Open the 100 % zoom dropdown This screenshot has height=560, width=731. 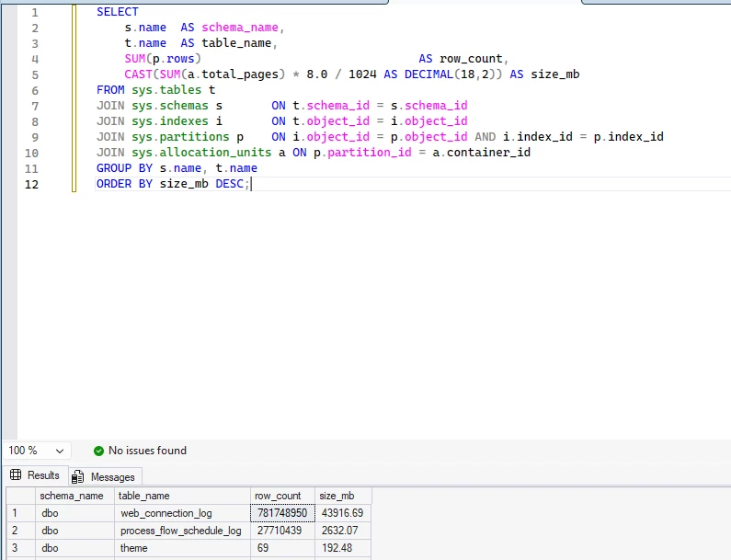59,451
